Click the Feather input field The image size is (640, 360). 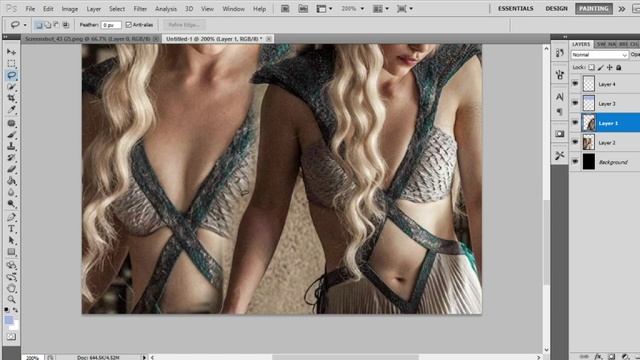click(x=111, y=25)
